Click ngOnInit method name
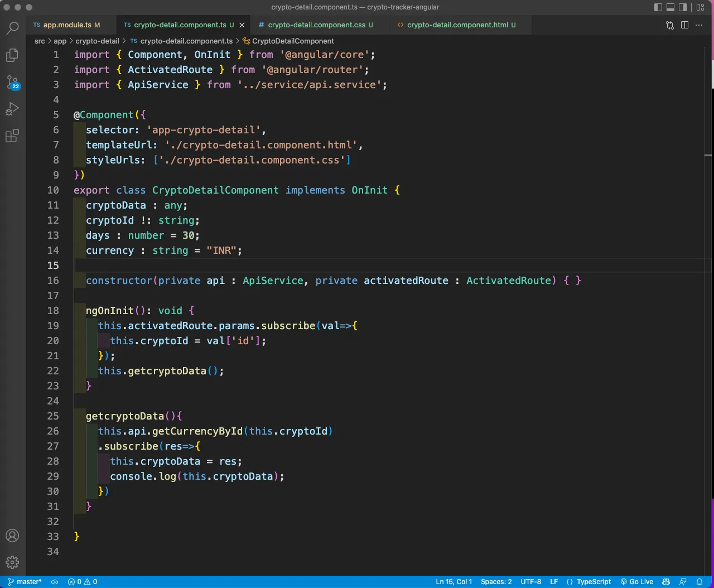Image resolution: width=714 pixels, height=588 pixels. [110, 311]
